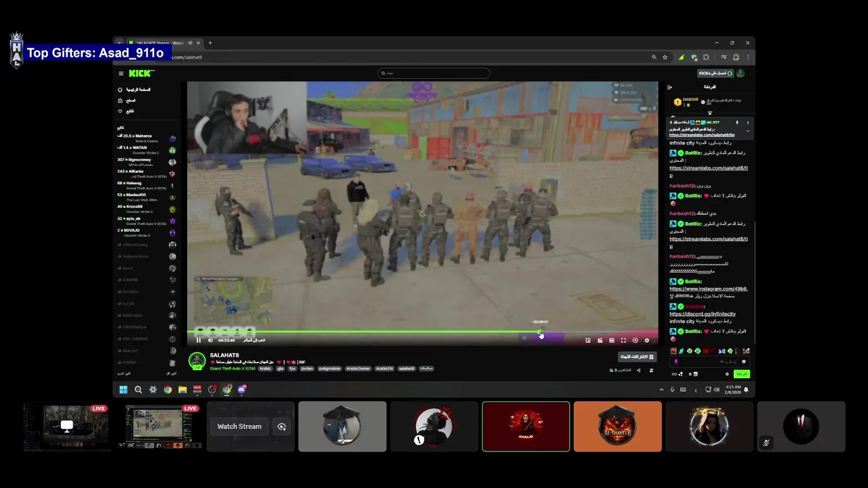Click the Watch Stream button
The width and height of the screenshot is (868, 488).
pyautogui.click(x=239, y=426)
